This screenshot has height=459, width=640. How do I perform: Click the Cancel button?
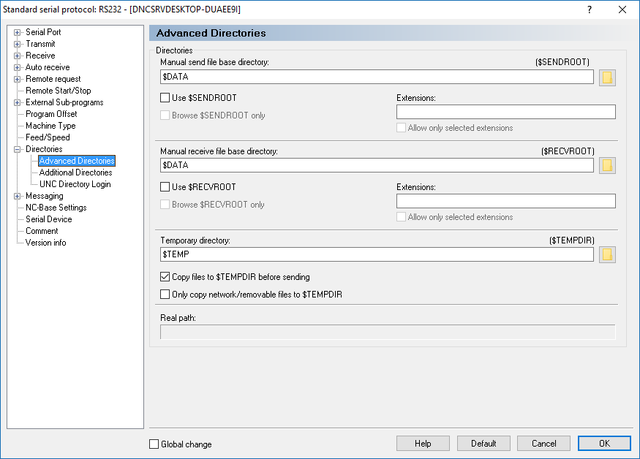coord(544,443)
